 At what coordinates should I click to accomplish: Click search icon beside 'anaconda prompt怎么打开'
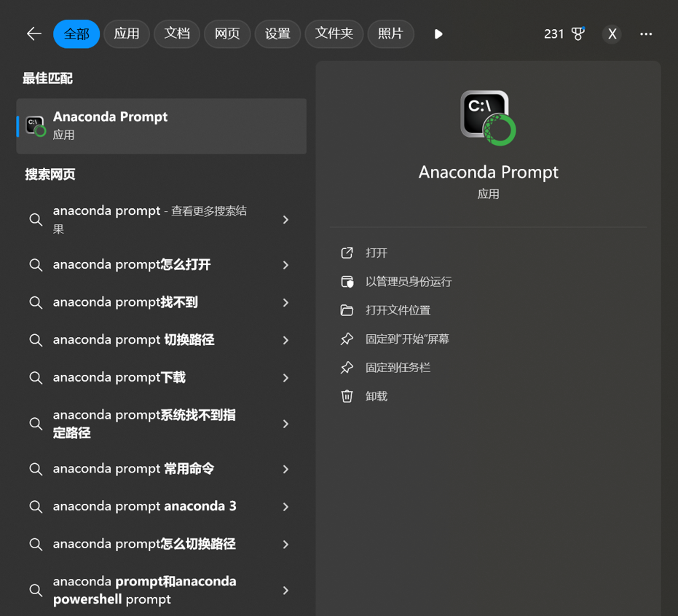[x=36, y=265]
